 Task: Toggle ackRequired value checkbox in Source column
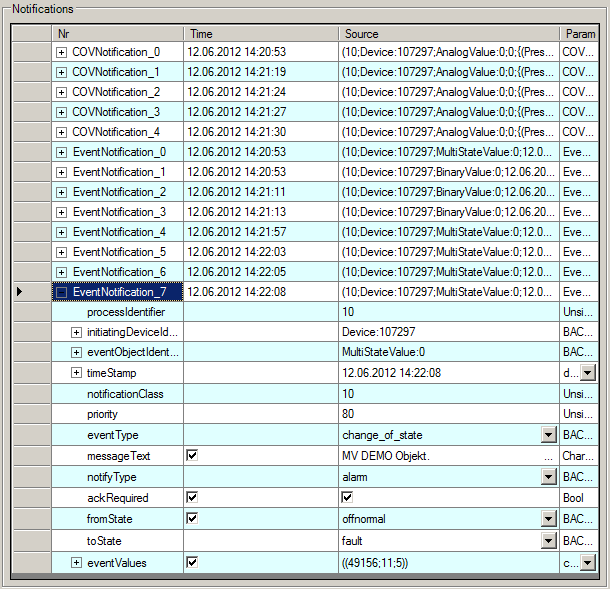tap(347, 497)
